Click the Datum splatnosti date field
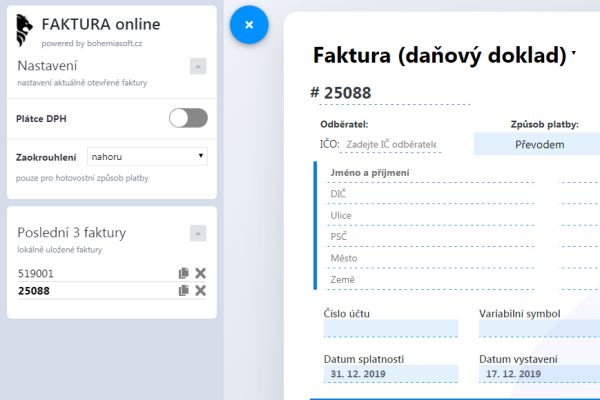Image resolution: width=600 pixels, height=400 pixels. coord(390,374)
